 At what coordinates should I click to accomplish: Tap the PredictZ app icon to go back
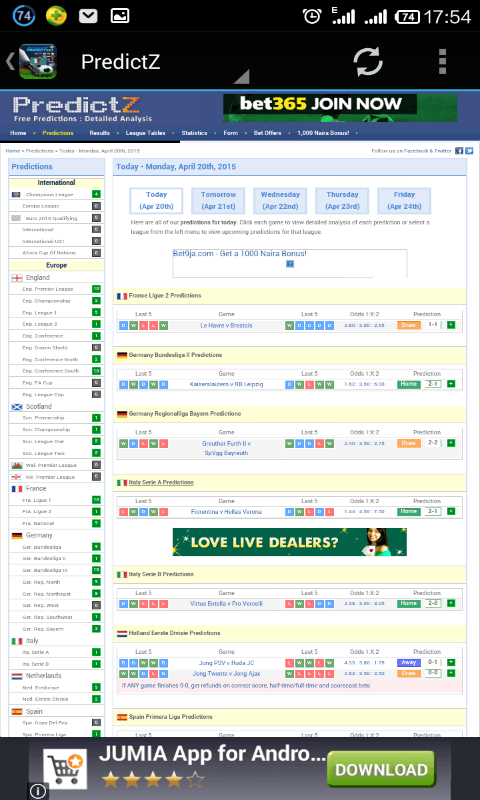pyautogui.click(x=38, y=62)
